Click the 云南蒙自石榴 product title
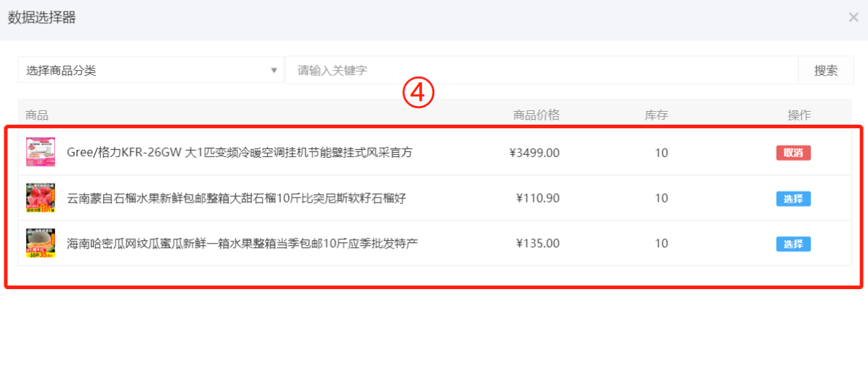 [x=237, y=198]
